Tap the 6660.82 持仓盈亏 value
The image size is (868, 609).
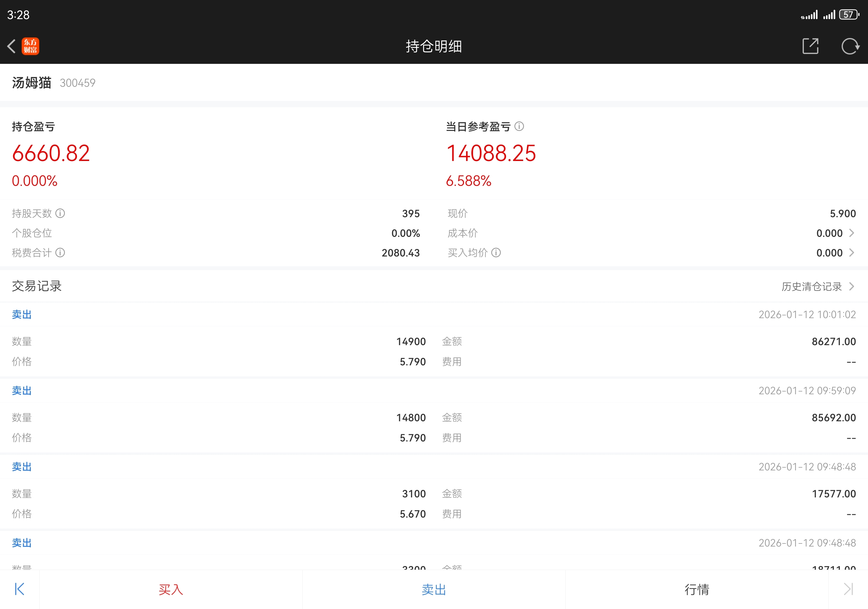[51, 153]
